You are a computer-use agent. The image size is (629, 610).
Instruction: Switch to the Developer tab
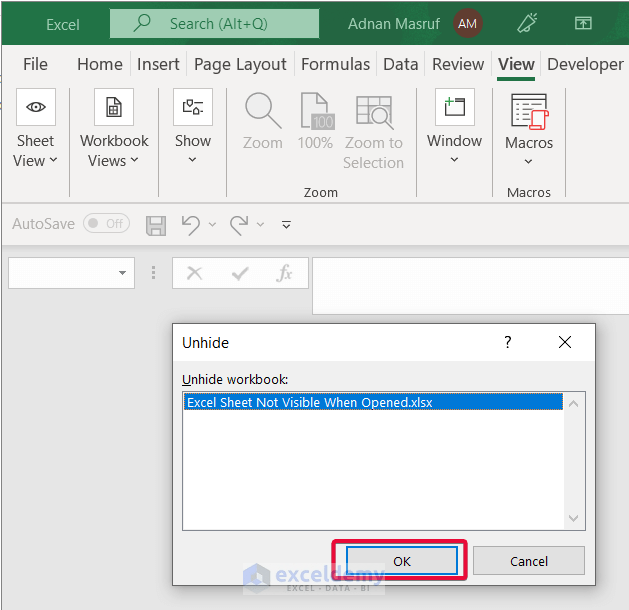(585, 64)
